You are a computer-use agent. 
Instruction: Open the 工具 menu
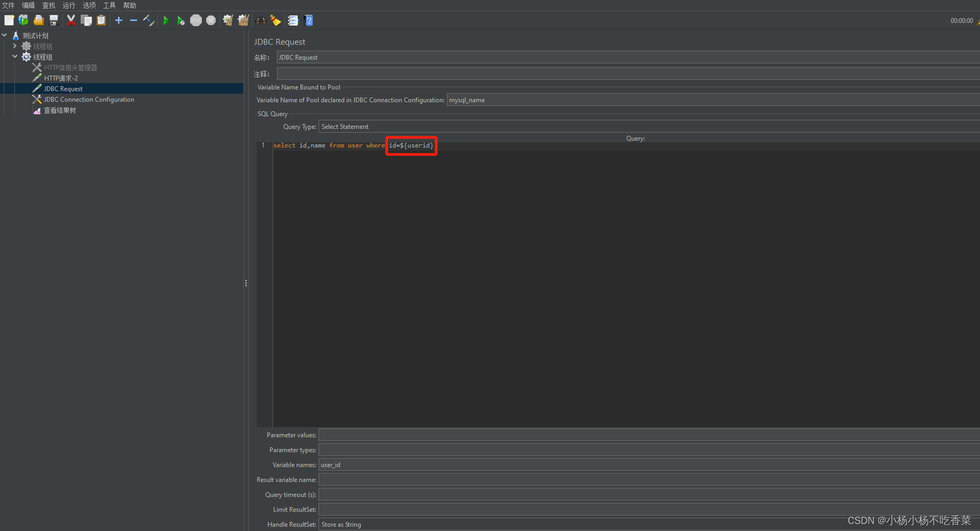[x=110, y=5]
